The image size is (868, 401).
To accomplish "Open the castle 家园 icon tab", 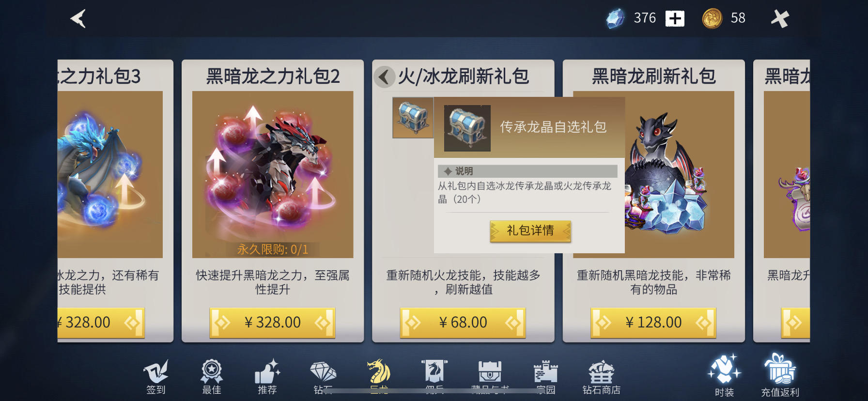I will pos(546,377).
